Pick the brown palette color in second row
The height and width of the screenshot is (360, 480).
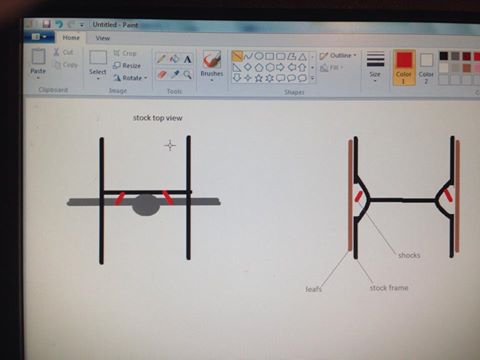pos(466,68)
